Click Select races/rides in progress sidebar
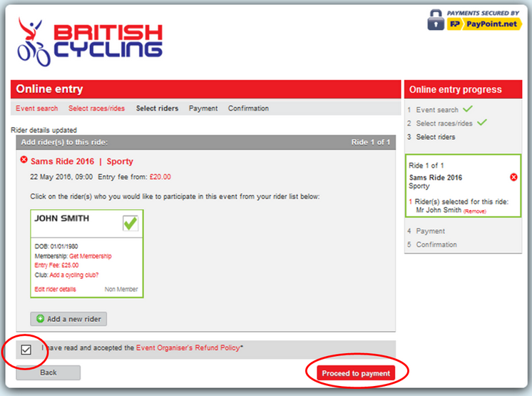The height and width of the screenshot is (396, 532). (444, 123)
